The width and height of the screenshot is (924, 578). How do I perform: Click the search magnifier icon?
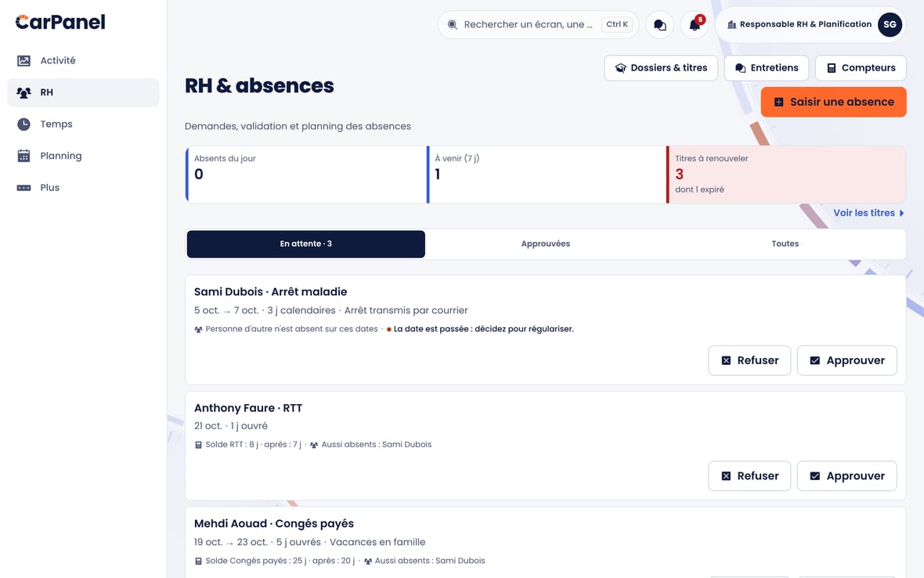point(452,25)
